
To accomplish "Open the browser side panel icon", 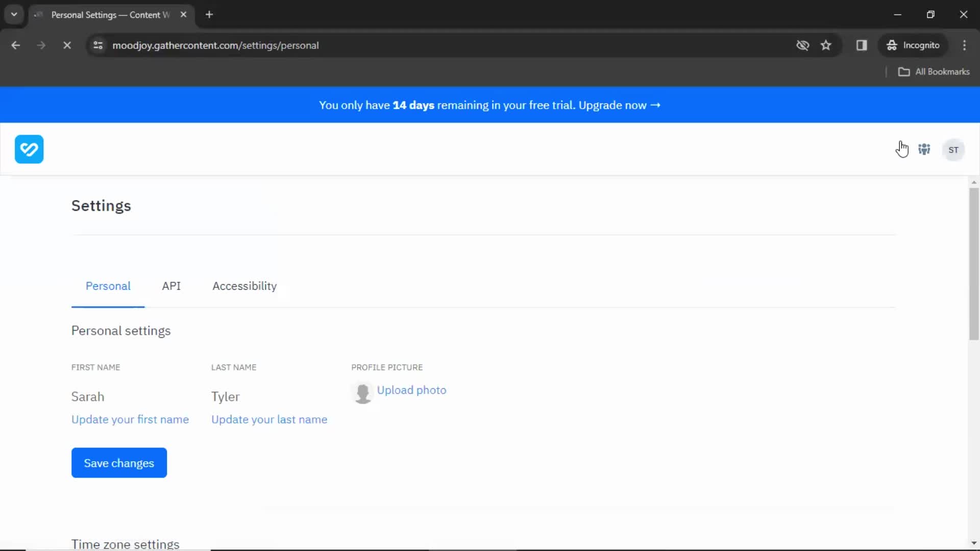I will coord(862,45).
